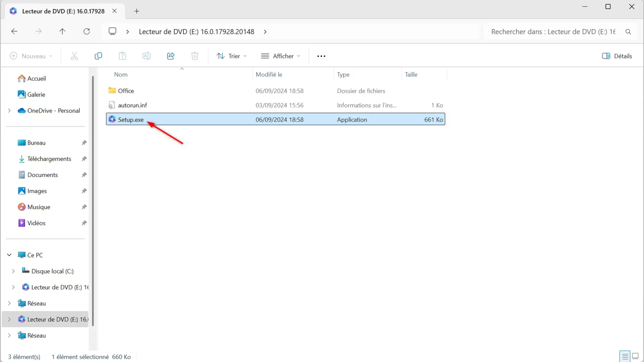Expand the first Réseau node

tap(9, 303)
